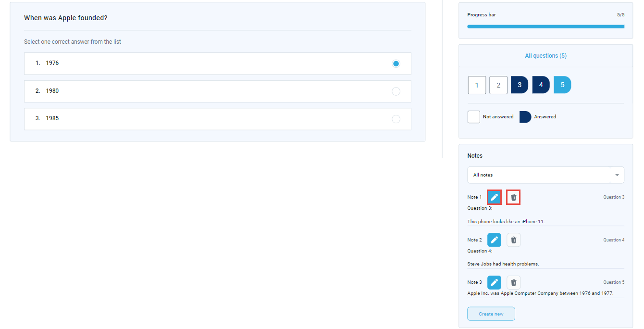This screenshot has height=329, width=644.
Task: Go to question 4
Action: click(x=541, y=85)
